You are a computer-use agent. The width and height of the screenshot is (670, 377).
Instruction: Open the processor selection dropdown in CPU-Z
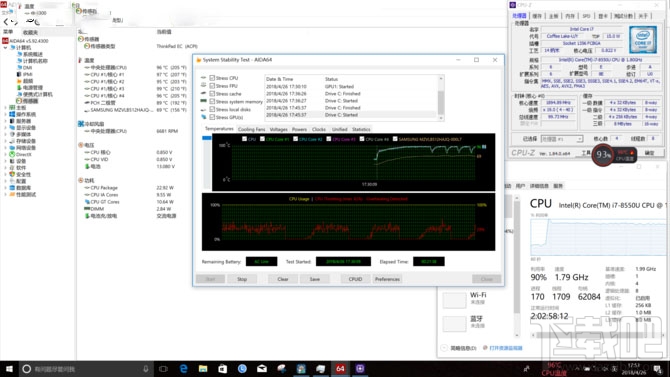pos(562,139)
